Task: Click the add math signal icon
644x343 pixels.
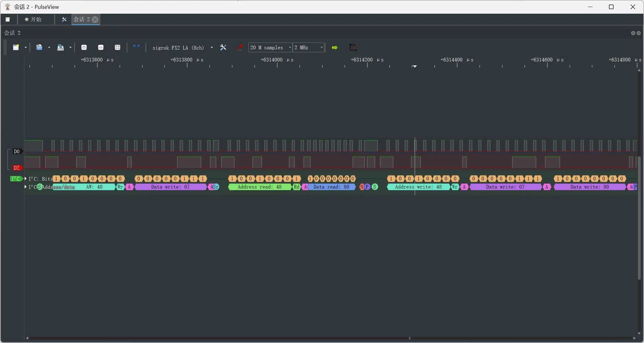Action: [x=353, y=47]
